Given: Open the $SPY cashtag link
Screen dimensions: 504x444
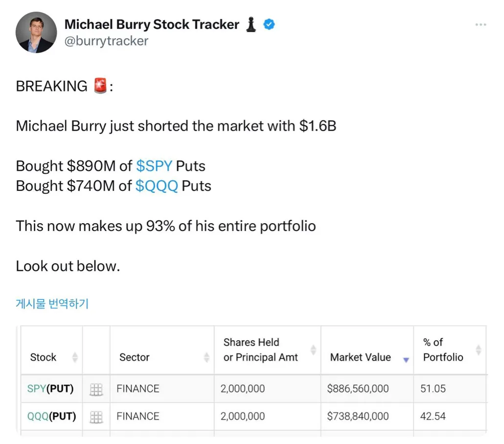Looking at the screenshot, I should [154, 166].
